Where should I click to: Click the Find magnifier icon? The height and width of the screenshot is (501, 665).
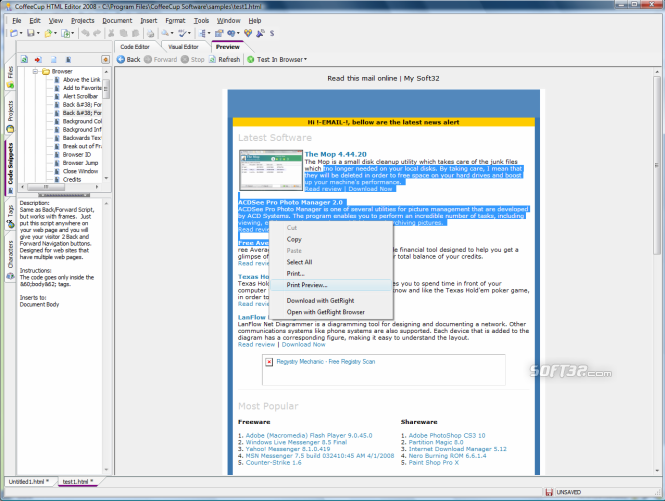point(165,33)
